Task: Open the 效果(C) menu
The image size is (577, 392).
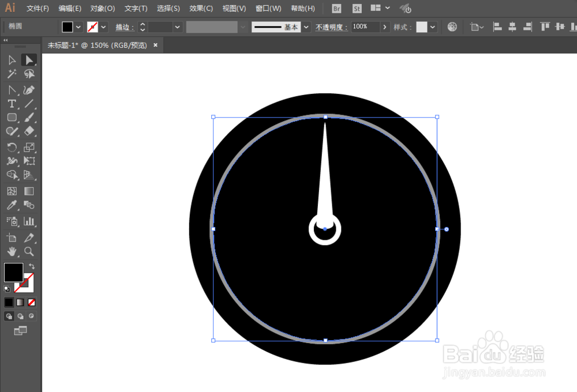Action: 201,9
